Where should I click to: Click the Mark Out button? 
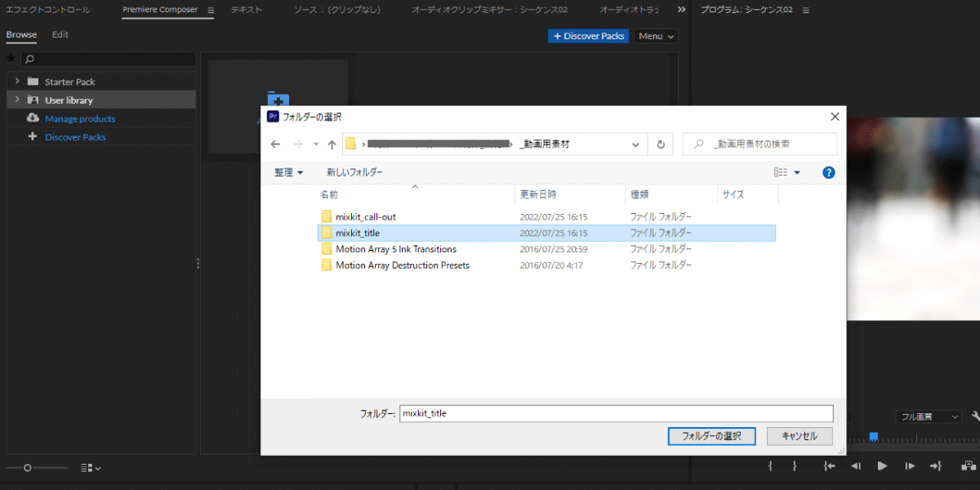click(x=795, y=466)
